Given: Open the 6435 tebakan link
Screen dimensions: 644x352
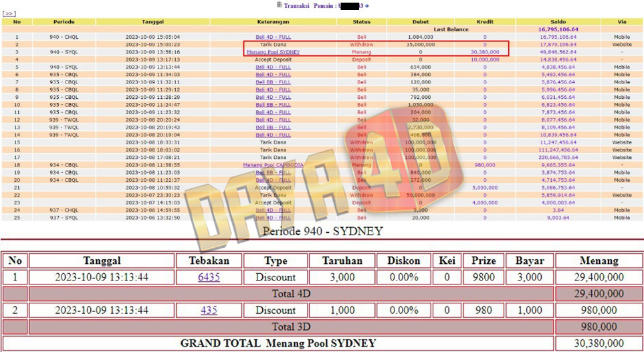Looking at the screenshot, I should [x=209, y=277].
